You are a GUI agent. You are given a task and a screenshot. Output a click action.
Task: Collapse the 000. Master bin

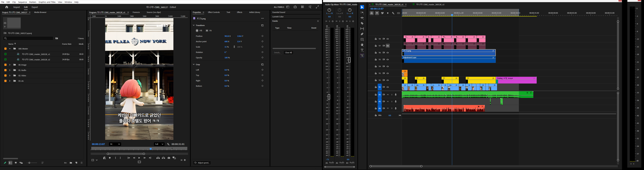click(x=10, y=49)
